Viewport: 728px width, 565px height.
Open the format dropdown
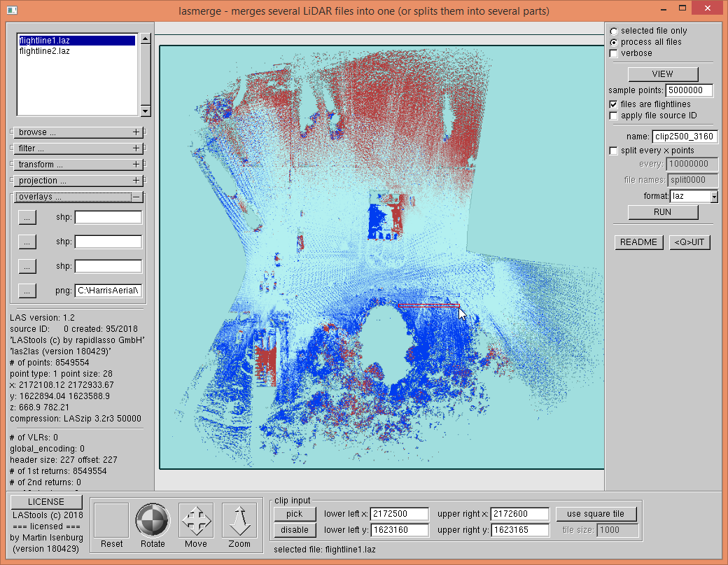[x=714, y=197]
